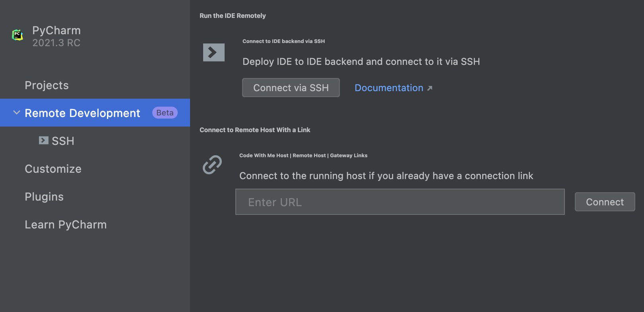The height and width of the screenshot is (312, 644).
Task: Select the SSH item under Remote Development
Action: (x=63, y=141)
